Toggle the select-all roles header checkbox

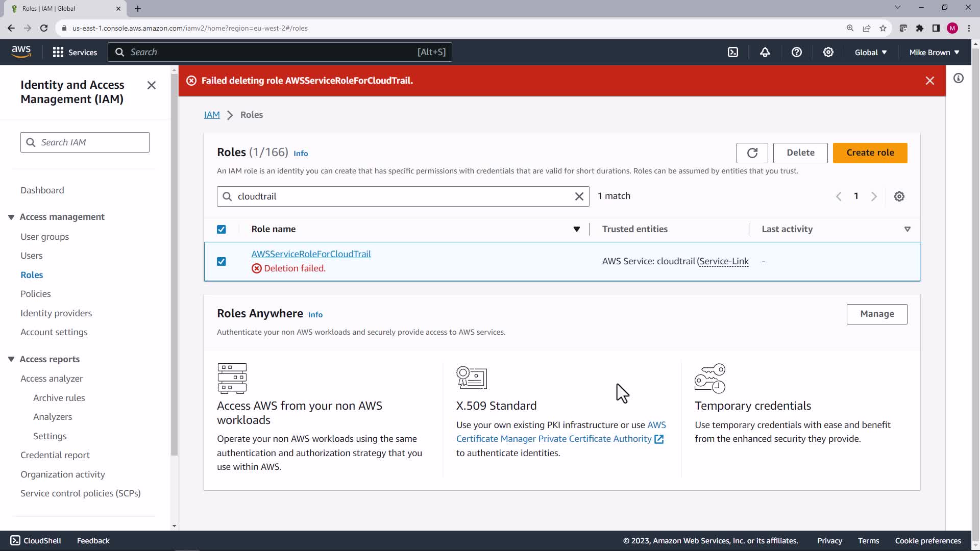[x=221, y=229]
